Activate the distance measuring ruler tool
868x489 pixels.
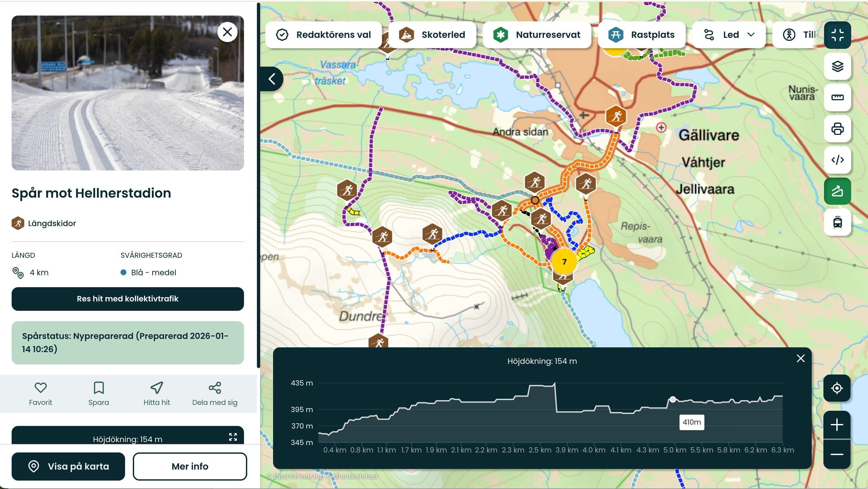(x=837, y=97)
